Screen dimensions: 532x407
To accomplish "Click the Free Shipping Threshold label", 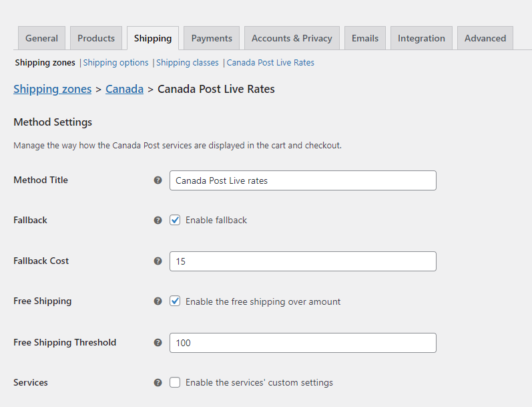I will [65, 342].
